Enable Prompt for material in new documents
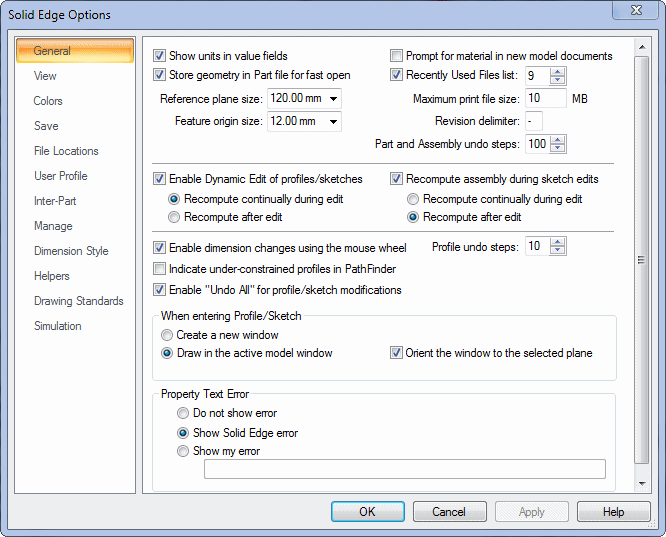This screenshot has height=537, width=666. (397, 56)
